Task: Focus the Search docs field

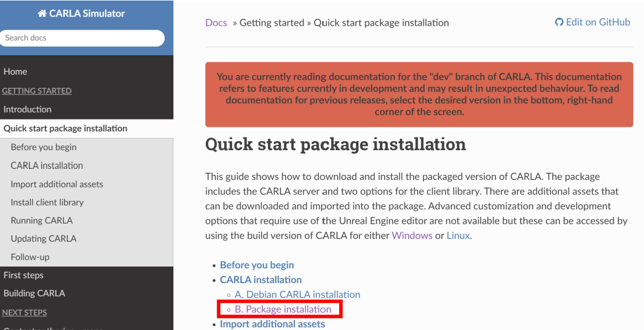Action: 82,38
